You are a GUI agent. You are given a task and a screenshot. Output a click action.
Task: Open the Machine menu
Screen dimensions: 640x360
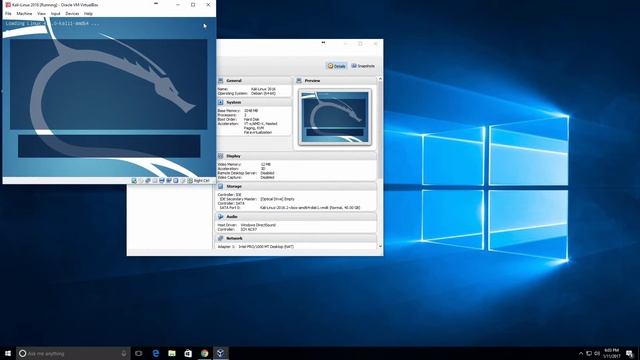pyautogui.click(x=24, y=13)
